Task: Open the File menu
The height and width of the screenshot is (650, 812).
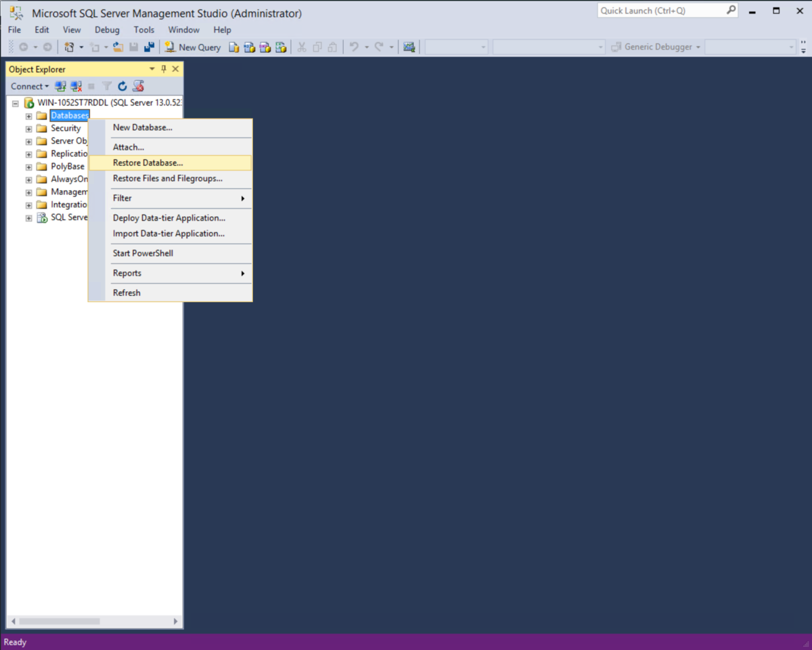Action: coord(14,30)
